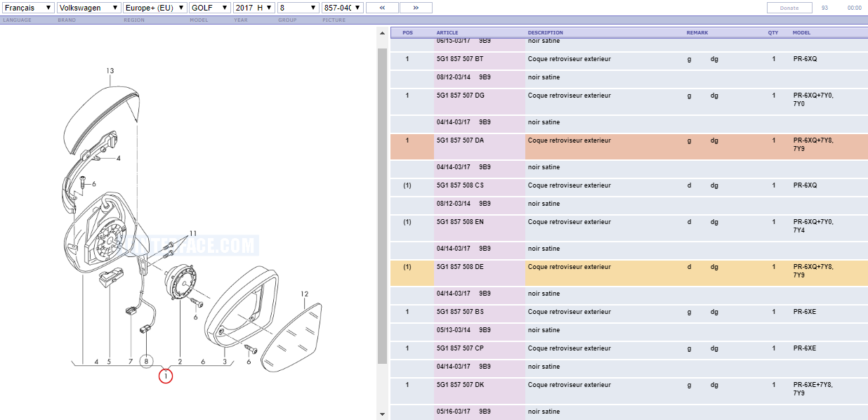Select article 5G1 857 507 CP
This screenshot has height=420, width=868.
point(460,348)
